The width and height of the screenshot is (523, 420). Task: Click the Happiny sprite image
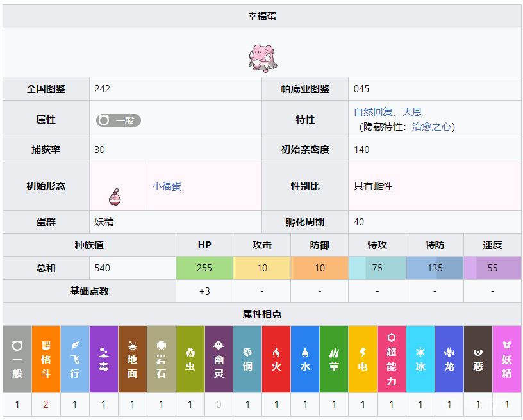coord(115,197)
